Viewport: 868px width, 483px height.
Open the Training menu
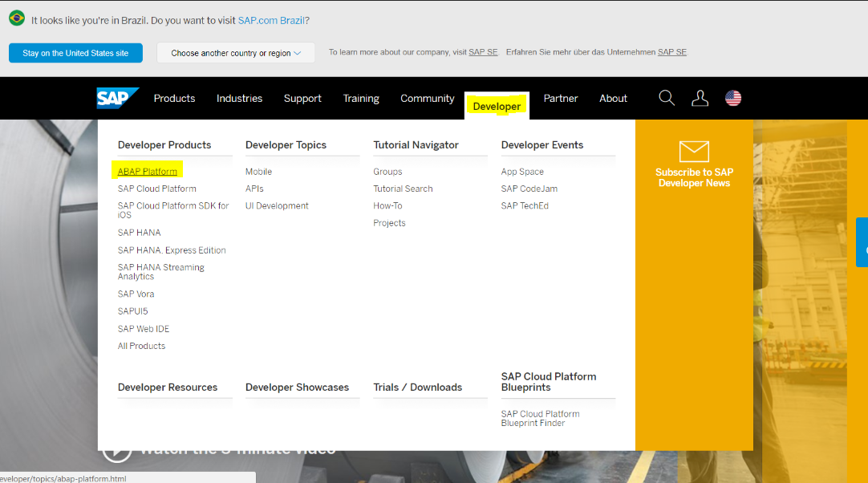pos(361,98)
